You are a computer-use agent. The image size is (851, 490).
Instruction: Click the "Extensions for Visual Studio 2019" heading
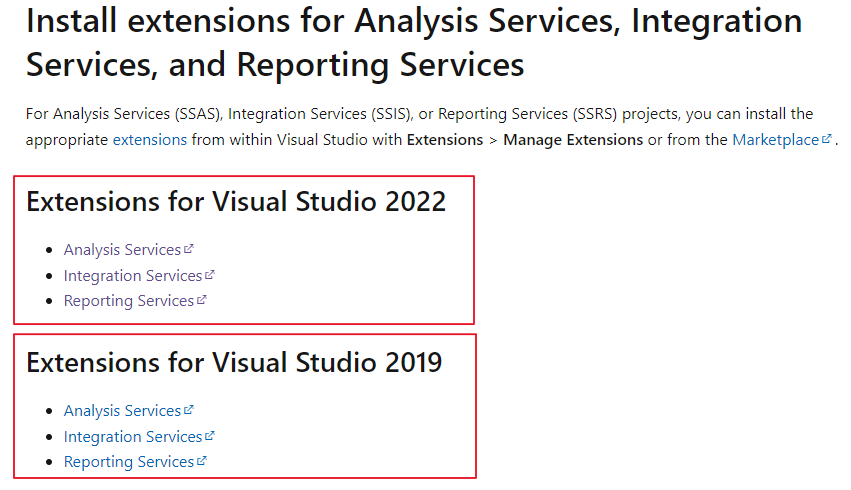tap(234, 363)
